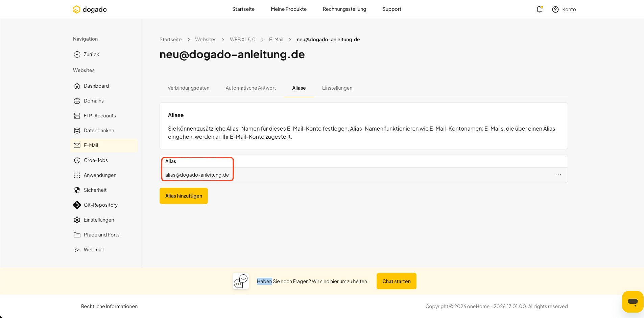Click Startseite breadcrumb
This screenshot has width=644, height=318.
[171, 40]
